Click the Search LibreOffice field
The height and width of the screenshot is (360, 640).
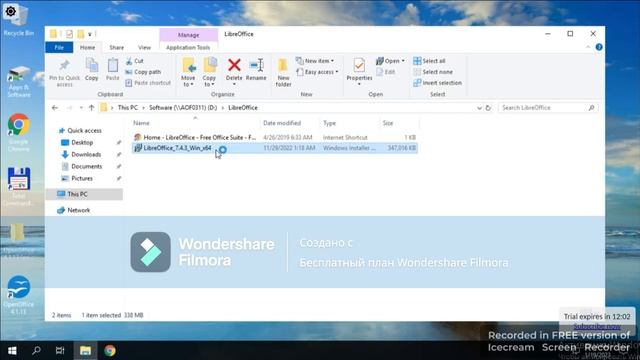tap(548, 108)
